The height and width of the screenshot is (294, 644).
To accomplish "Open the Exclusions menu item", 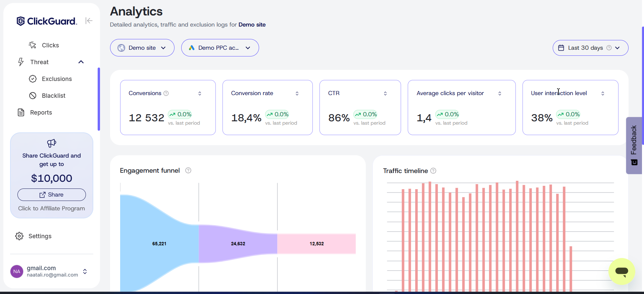I will pyautogui.click(x=57, y=79).
